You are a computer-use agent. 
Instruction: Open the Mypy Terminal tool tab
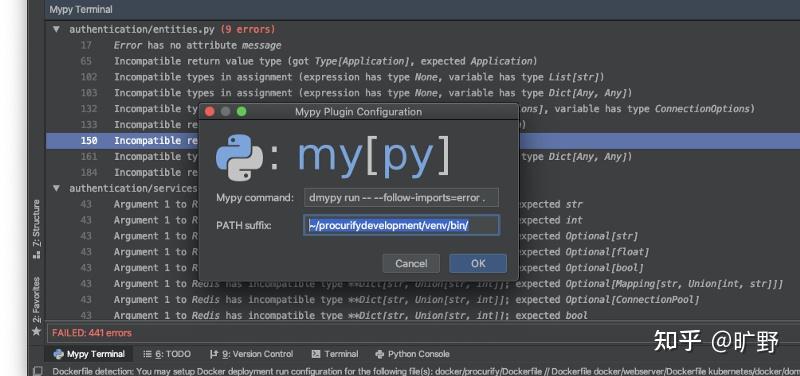point(89,354)
